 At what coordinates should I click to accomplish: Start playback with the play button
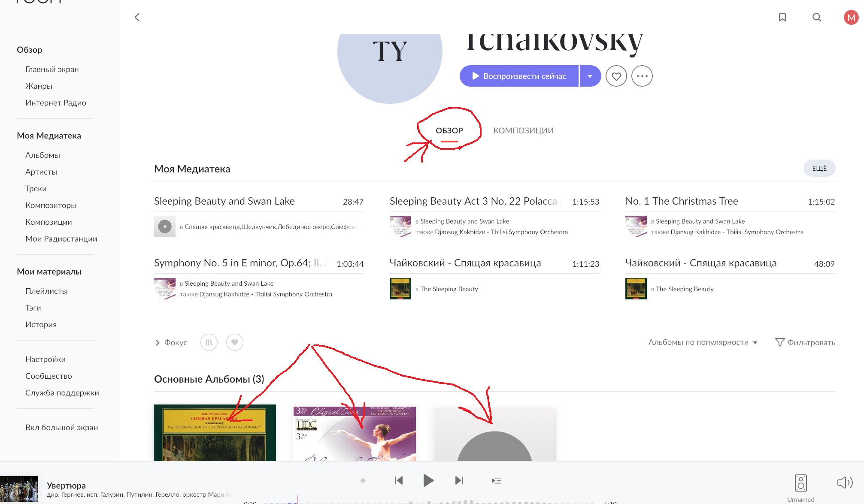(x=428, y=480)
